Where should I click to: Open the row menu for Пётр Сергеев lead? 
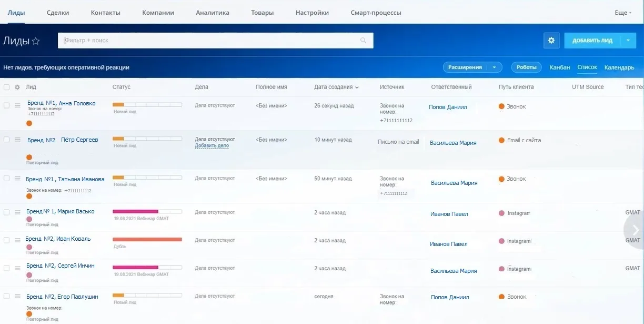17,140
